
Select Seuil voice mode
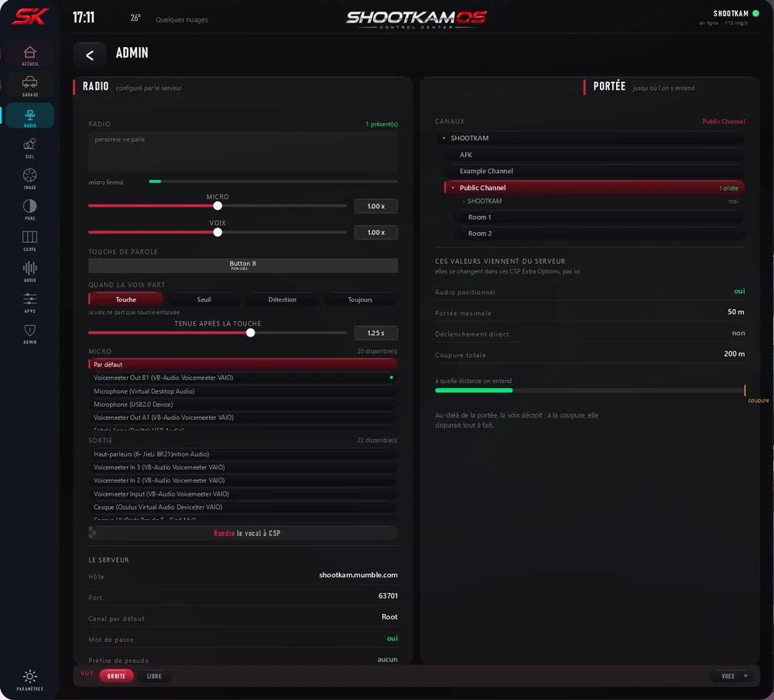(x=204, y=299)
